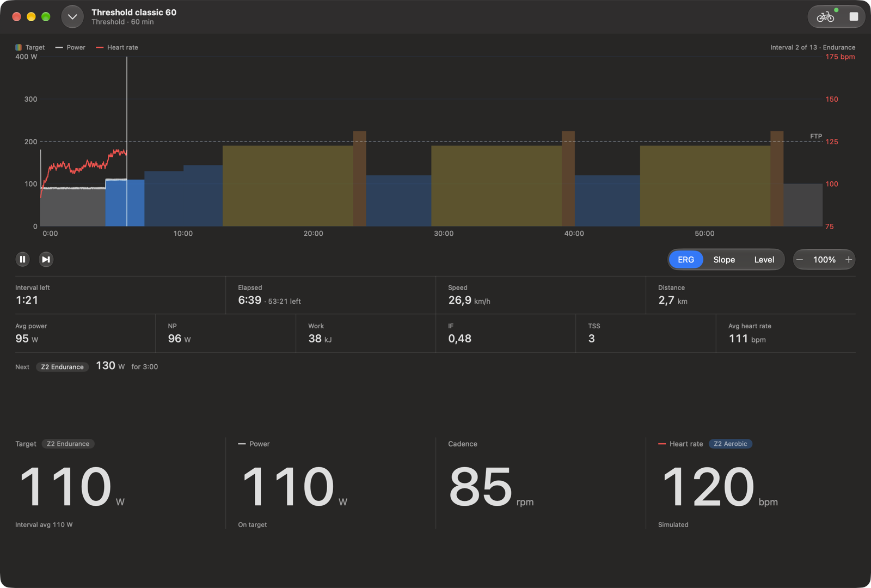
Task: Click the large heart rate 120 bpm
Action: point(720,487)
